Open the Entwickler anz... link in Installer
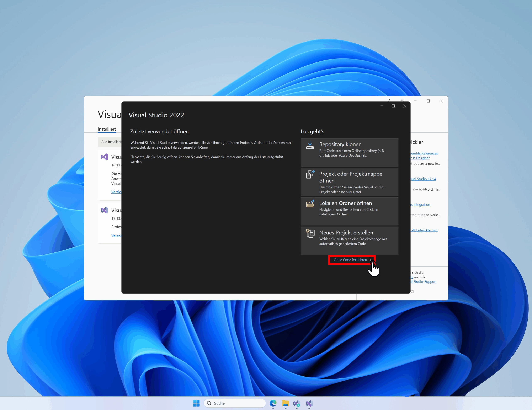 (425, 230)
